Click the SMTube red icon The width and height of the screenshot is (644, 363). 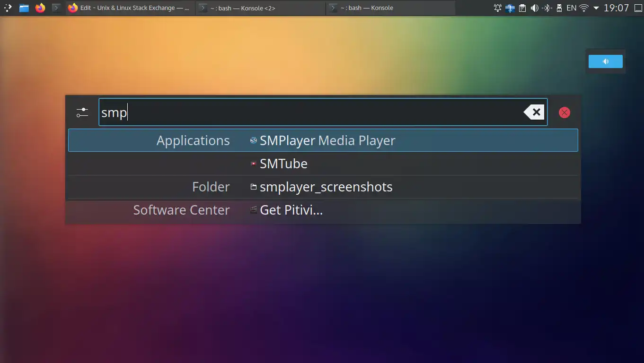[254, 164]
